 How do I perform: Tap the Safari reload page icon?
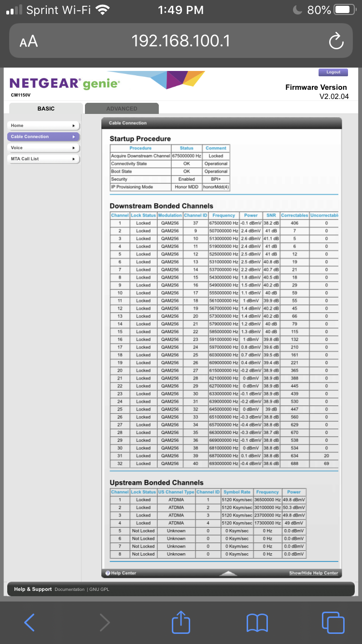(336, 41)
